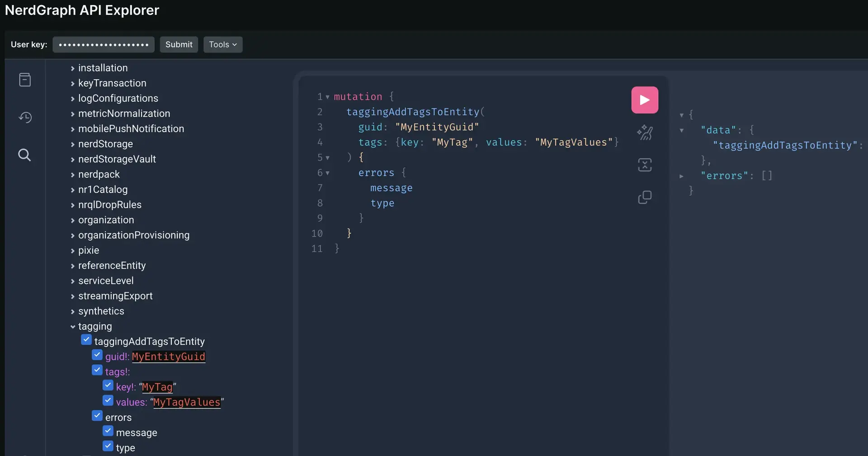Expand the synthetics node
Image resolution: width=868 pixels, height=456 pixels.
[73, 311]
